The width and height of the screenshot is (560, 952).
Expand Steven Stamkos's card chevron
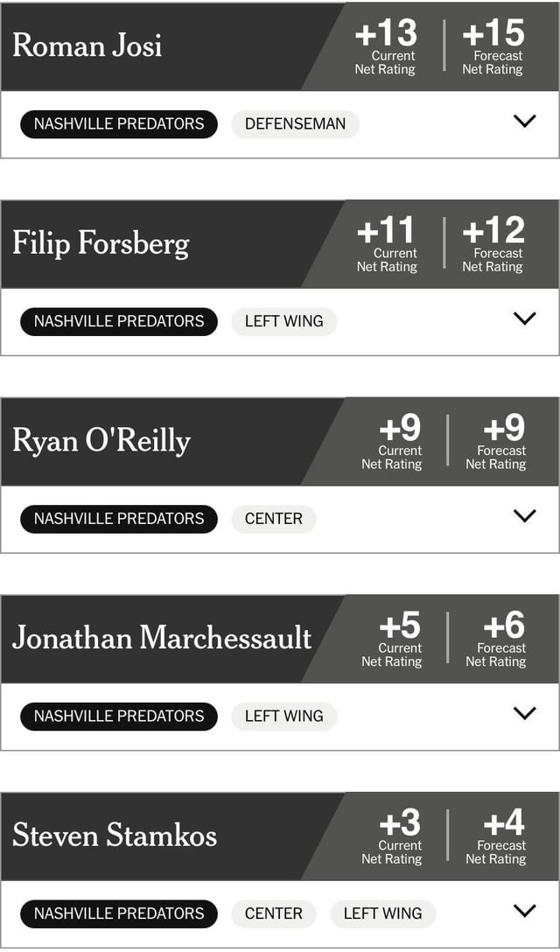pyautogui.click(x=524, y=911)
